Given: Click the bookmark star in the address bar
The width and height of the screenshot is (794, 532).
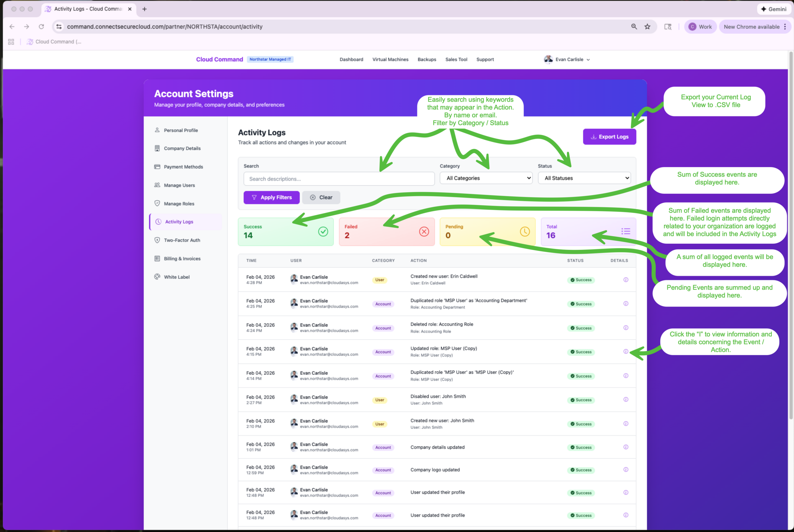Looking at the screenshot, I should tap(648, 27).
